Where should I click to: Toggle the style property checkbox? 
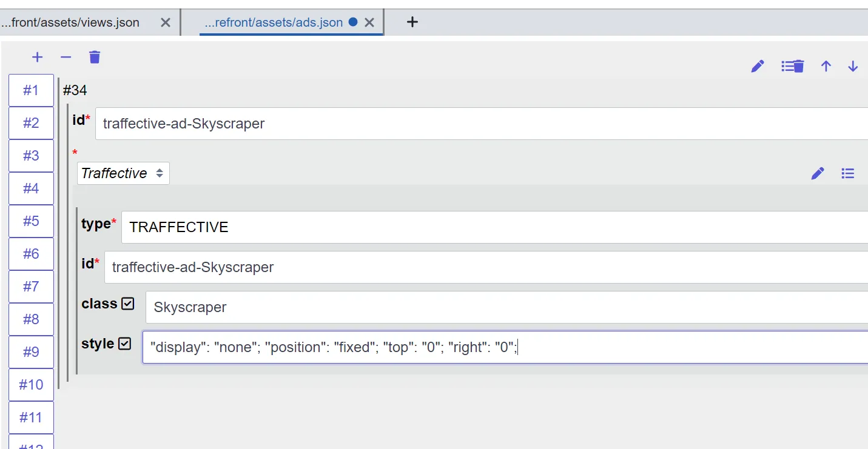tap(124, 344)
